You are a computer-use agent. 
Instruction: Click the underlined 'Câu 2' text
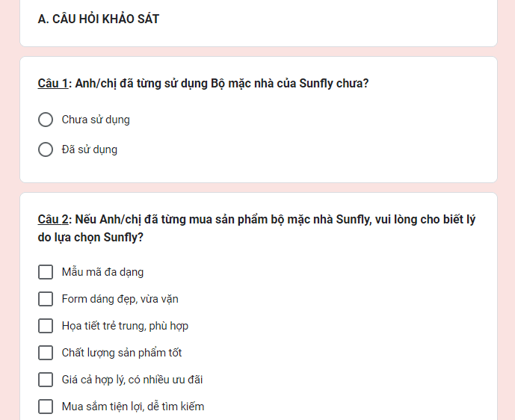click(x=53, y=220)
